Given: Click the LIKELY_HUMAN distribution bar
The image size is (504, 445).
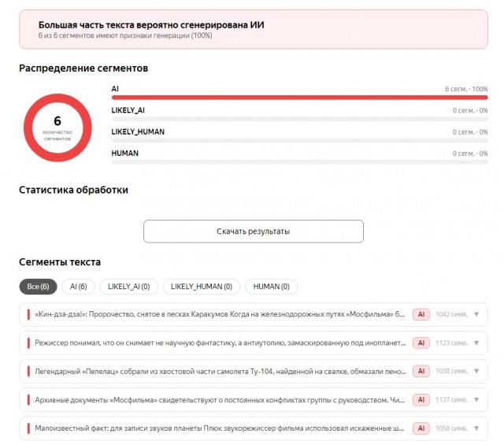Looking at the screenshot, I should tap(299, 140).
